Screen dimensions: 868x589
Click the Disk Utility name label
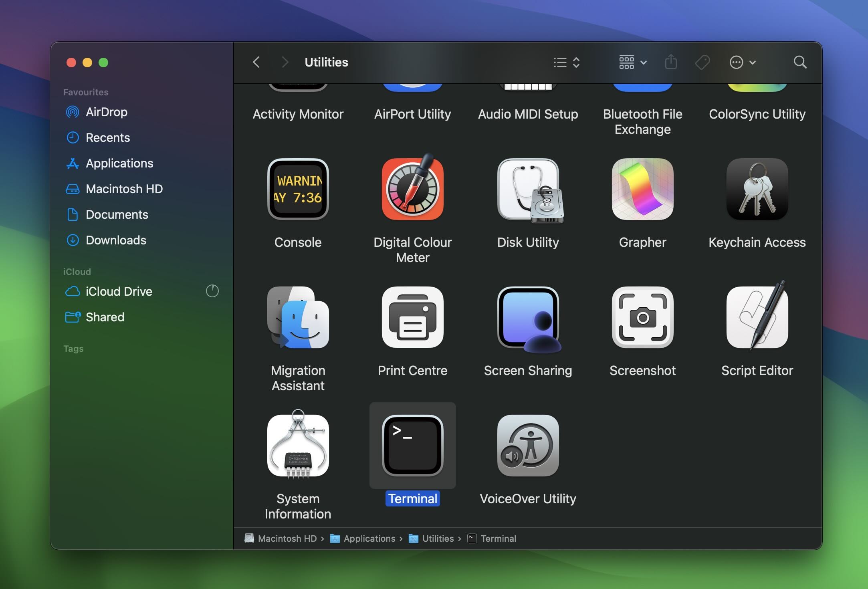[x=528, y=242]
